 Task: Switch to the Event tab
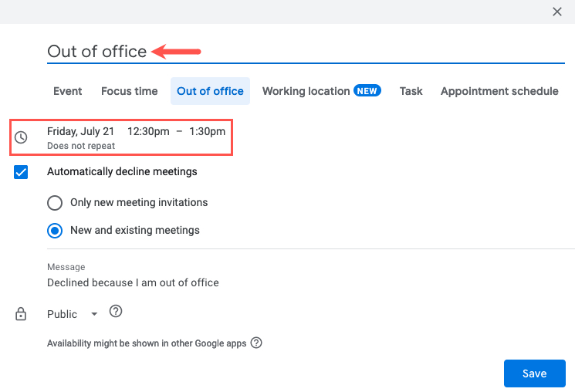tap(67, 91)
